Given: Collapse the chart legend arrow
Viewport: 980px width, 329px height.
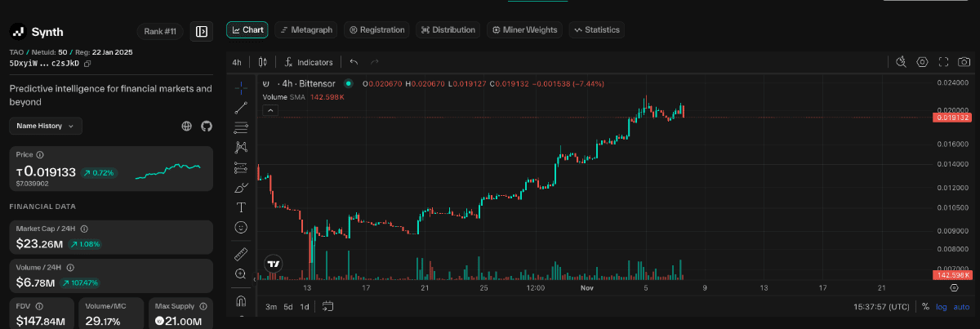Looking at the screenshot, I should pyautogui.click(x=269, y=110).
